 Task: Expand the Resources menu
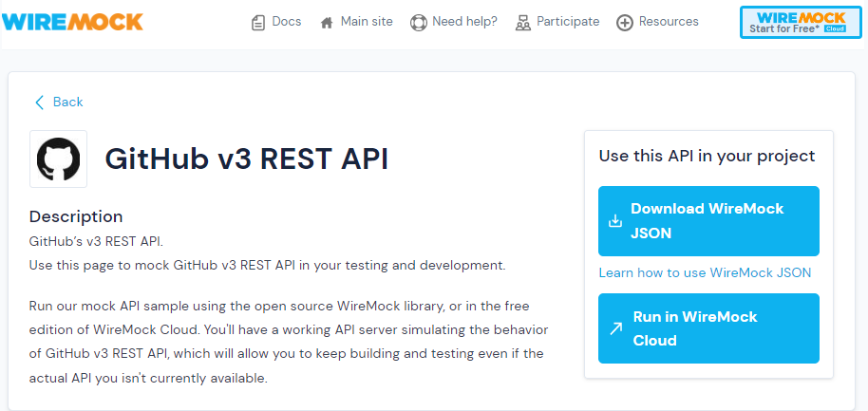[x=657, y=22]
